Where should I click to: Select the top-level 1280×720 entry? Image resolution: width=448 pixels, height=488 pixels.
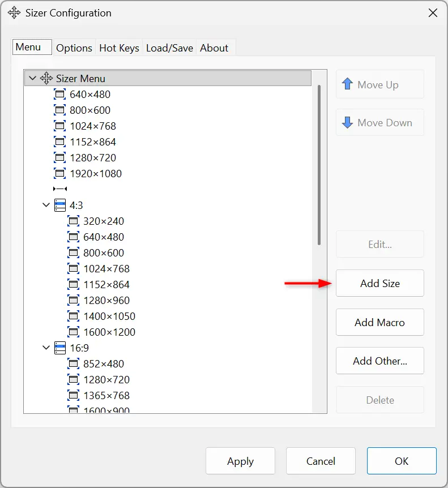pyautogui.click(x=93, y=158)
